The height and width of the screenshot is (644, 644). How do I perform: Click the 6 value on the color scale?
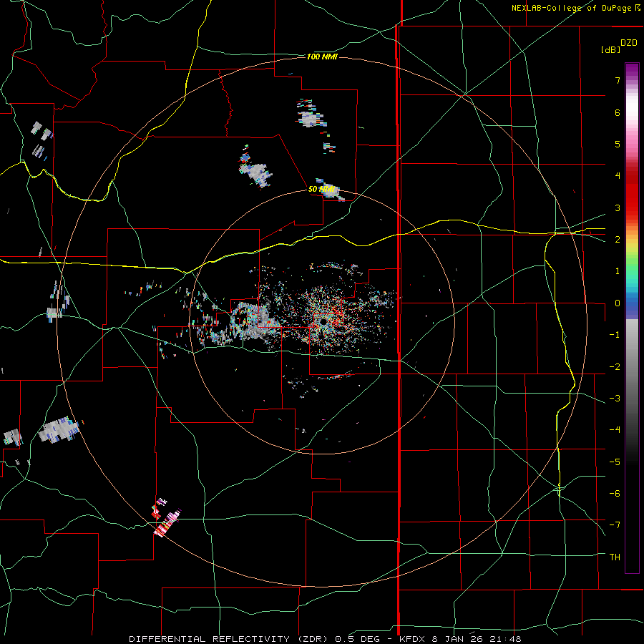(618, 112)
